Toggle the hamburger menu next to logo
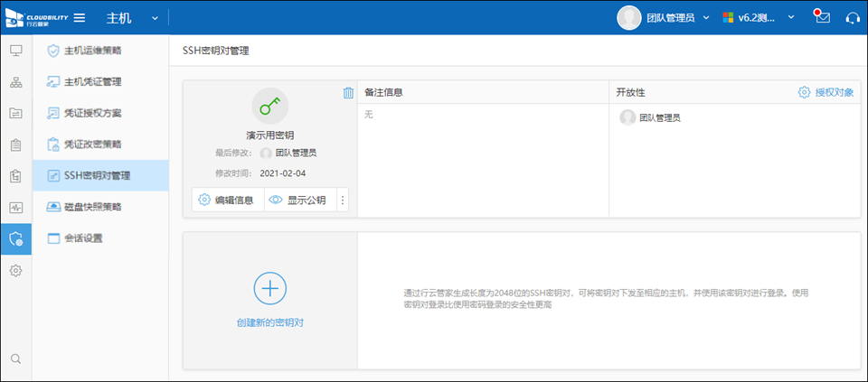 tap(80, 17)
